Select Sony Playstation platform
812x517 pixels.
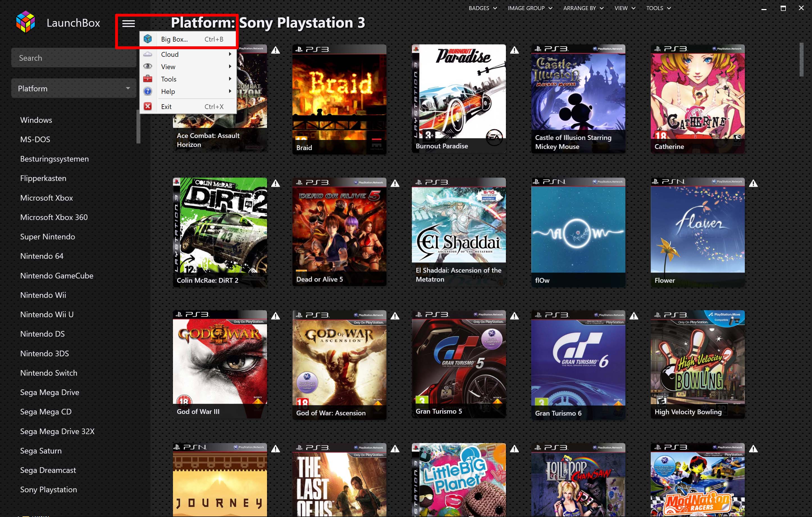click(49, 490)
